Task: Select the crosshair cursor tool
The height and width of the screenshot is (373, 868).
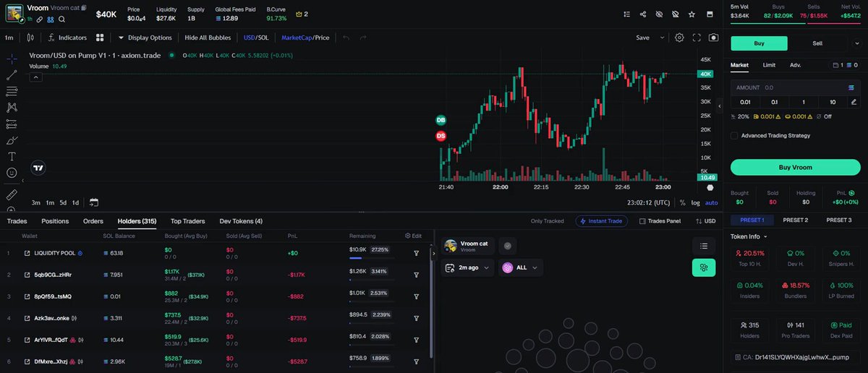Action: [12, 58]
